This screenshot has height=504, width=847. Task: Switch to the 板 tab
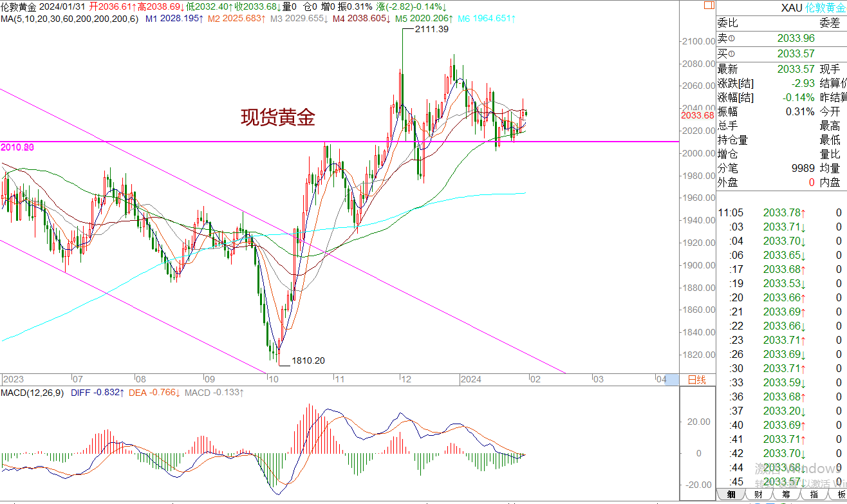pos(839,494)
